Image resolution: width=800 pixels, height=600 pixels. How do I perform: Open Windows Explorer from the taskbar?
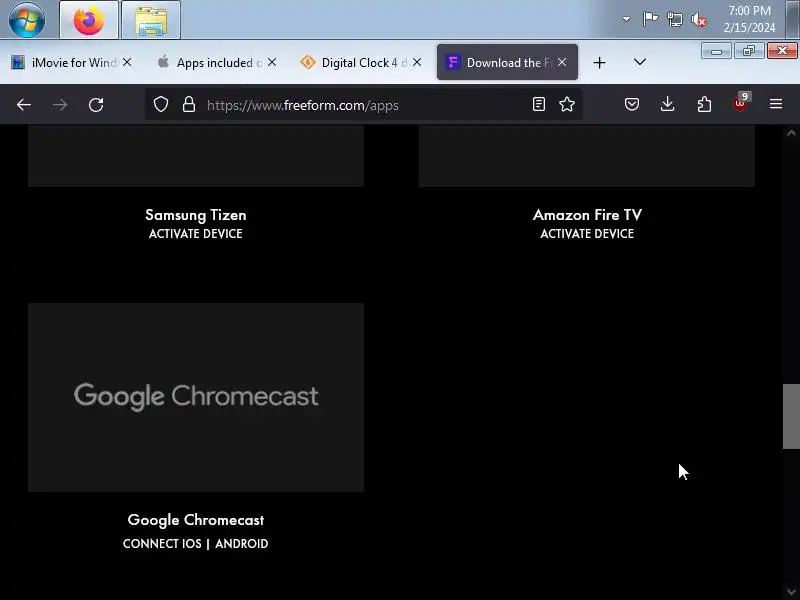[x=151, y=20]
